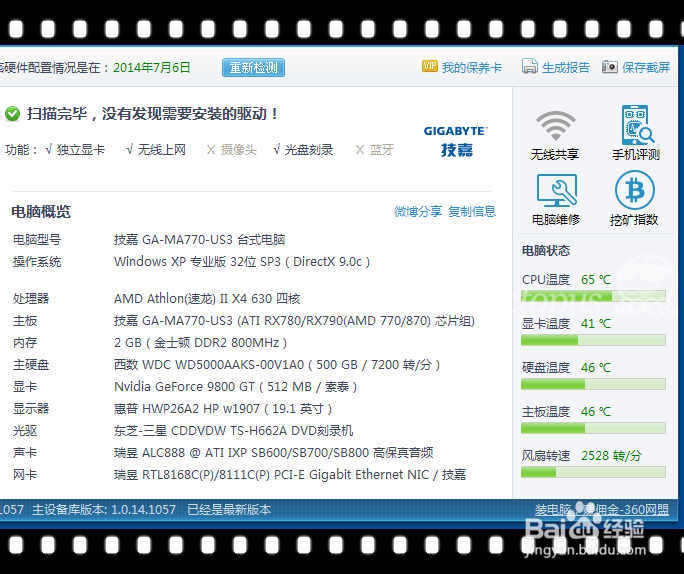Click the 蓝牙 feature indicator

pyautogui.click(x=374, y=150)
